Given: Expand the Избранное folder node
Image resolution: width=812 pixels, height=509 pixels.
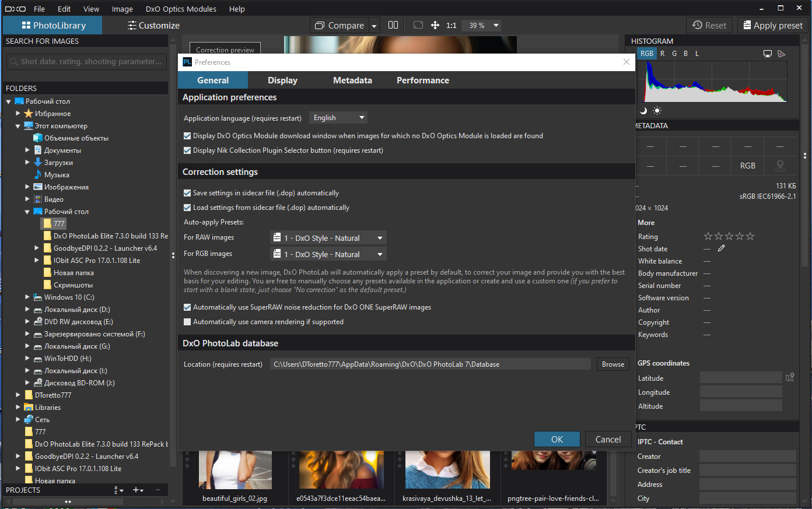Looking at the screenshot, I should tap(18, 114).
